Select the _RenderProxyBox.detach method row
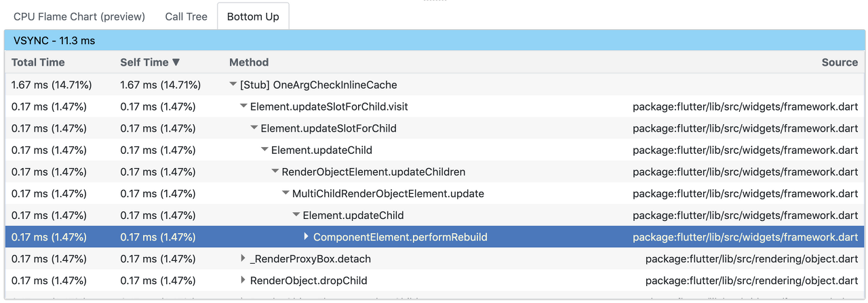This screenshot has width=868, height=303. pos(434,259)
